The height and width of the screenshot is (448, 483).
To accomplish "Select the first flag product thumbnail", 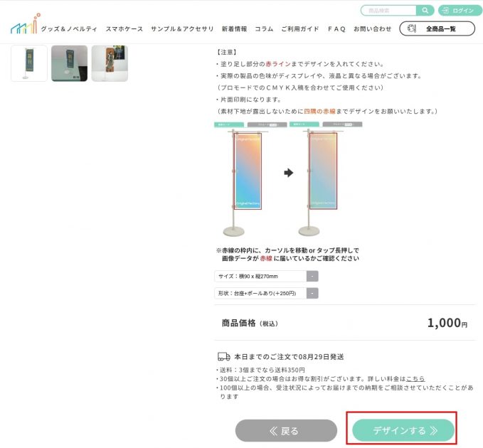I will 29,63.
